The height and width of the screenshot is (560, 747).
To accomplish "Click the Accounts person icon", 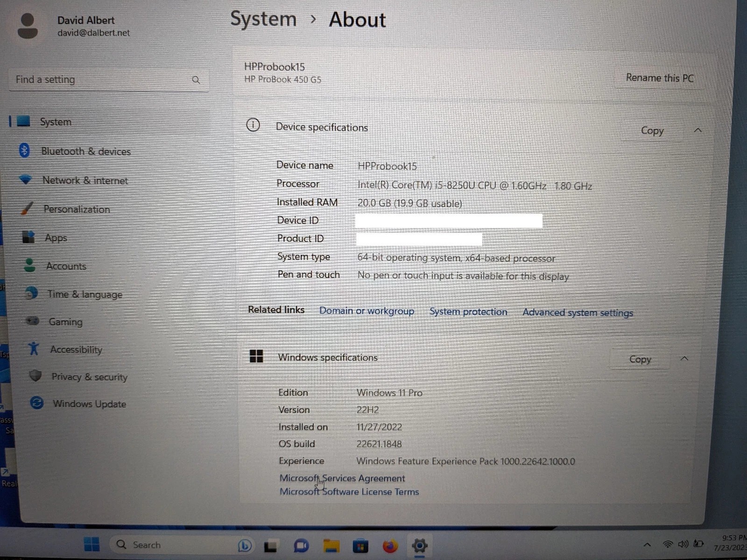I will coord(29,265).
